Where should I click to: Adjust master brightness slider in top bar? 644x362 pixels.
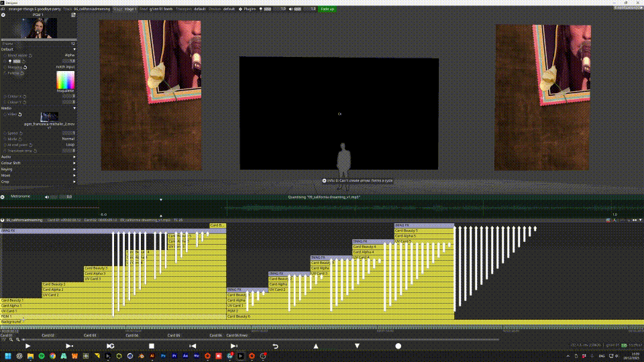click(268, 9)
